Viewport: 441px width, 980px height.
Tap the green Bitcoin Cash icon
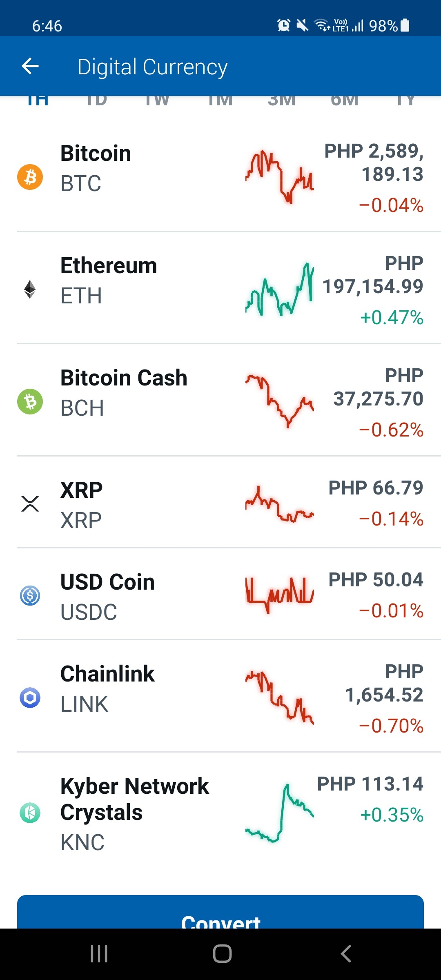(x=30, y=401)
